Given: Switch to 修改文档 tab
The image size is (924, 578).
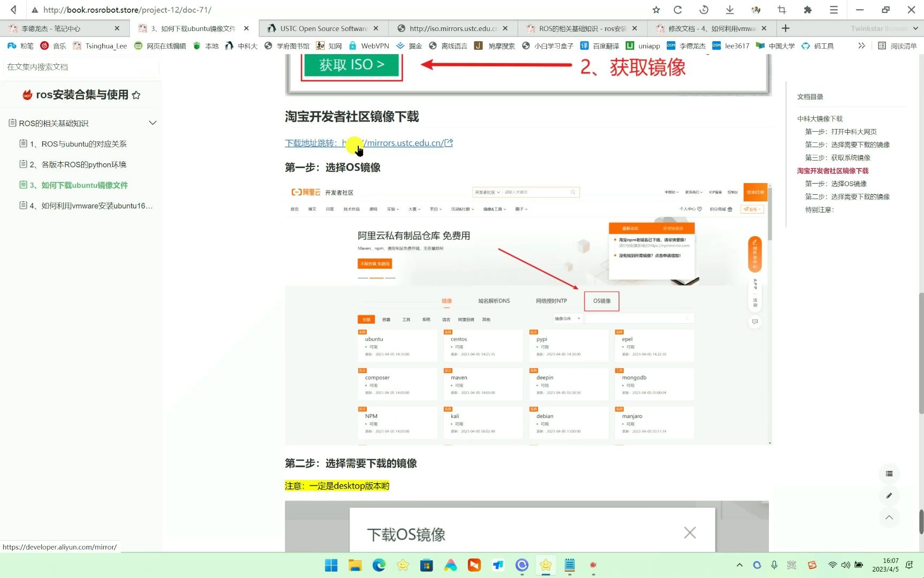Looking at the screenshot, I should [x=712, y=28].
